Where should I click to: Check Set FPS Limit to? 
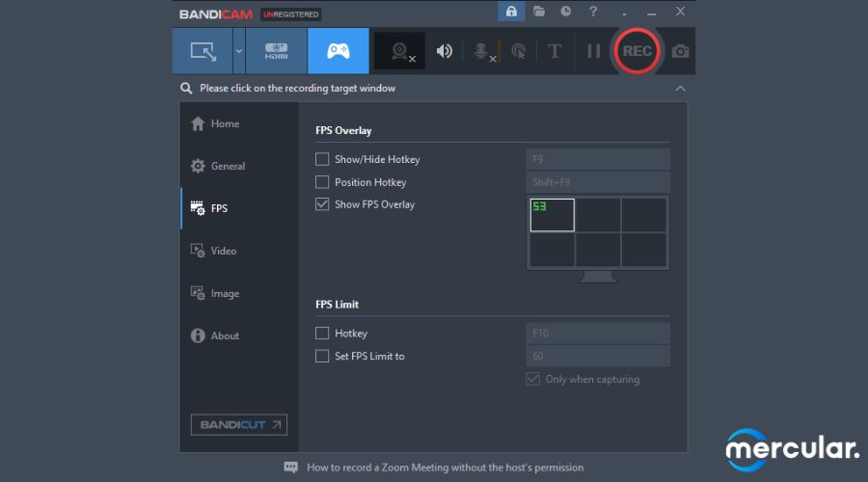tap(322, 356)
